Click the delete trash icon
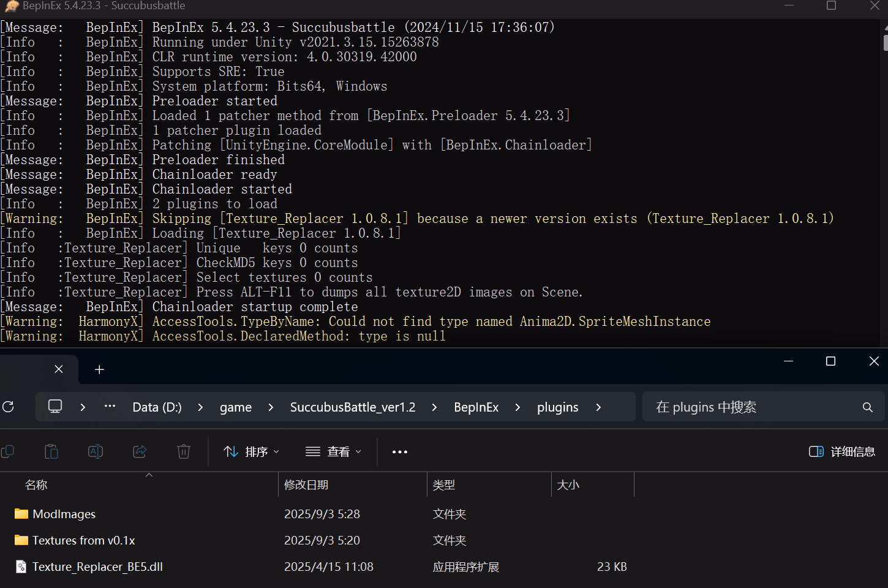The image size is (888, 588). (x=184, y=452)
